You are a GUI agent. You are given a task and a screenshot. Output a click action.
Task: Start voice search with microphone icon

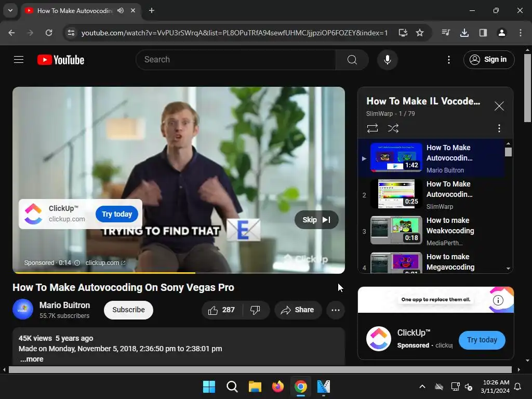[x=387, y=60]
